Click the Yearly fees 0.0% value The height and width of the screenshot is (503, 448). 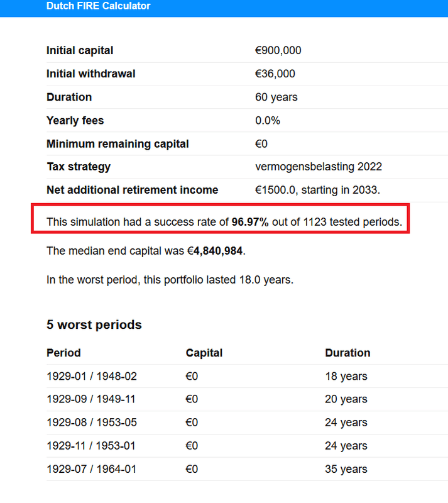tap(268, 121)
